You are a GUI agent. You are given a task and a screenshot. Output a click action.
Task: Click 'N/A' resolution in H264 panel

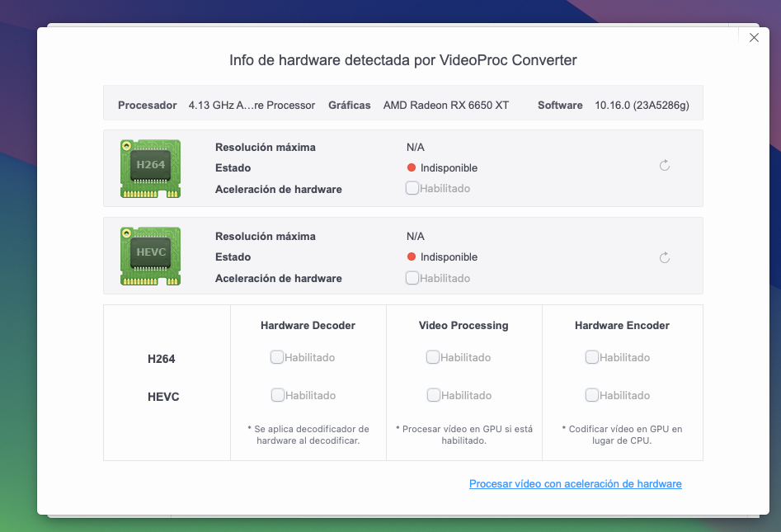point(416,147)
